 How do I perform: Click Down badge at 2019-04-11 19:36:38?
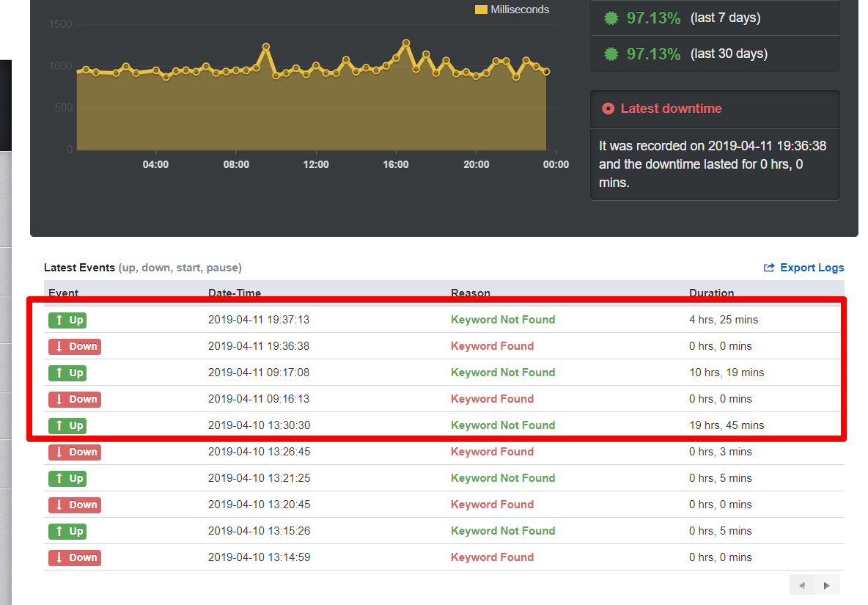coord(74,346)
